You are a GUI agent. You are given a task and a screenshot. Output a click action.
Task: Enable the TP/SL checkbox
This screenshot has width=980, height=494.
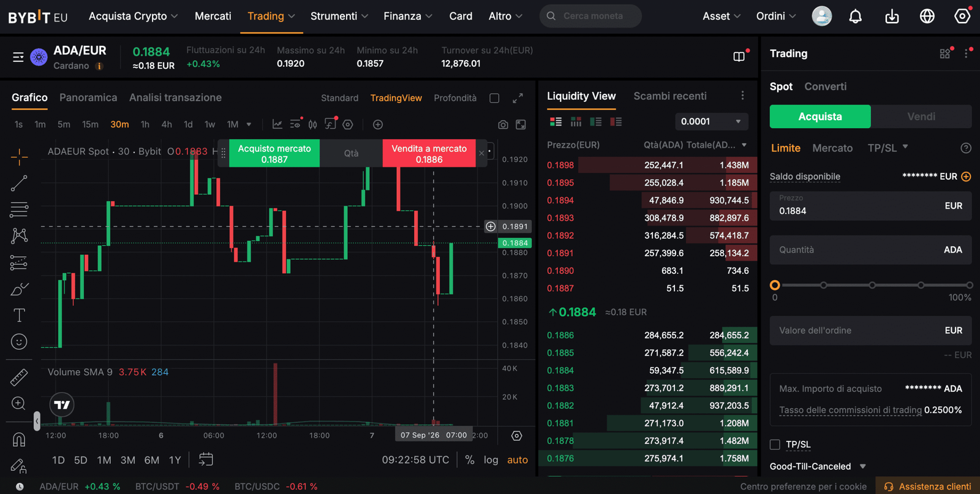click(775, 444)
